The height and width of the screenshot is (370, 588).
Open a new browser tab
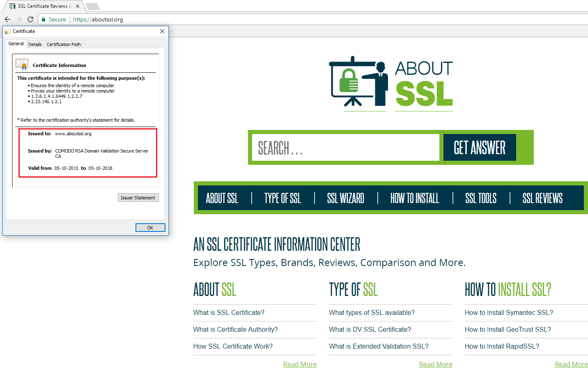92,6
